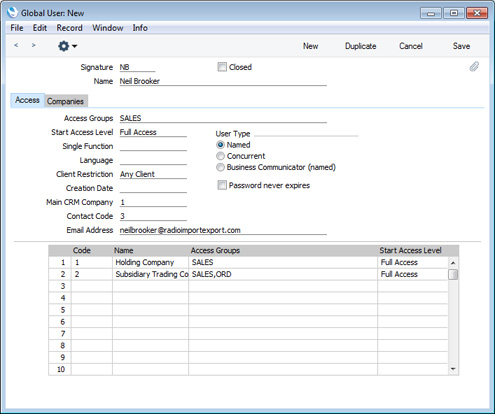Click the Email Address input field

[223, 230]
